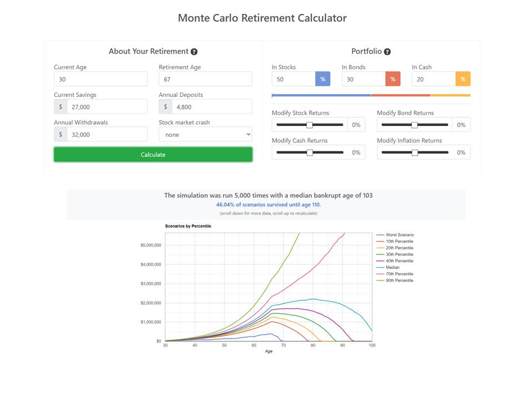Click the Modify Stock Returns slider handle

pos(310,125)
